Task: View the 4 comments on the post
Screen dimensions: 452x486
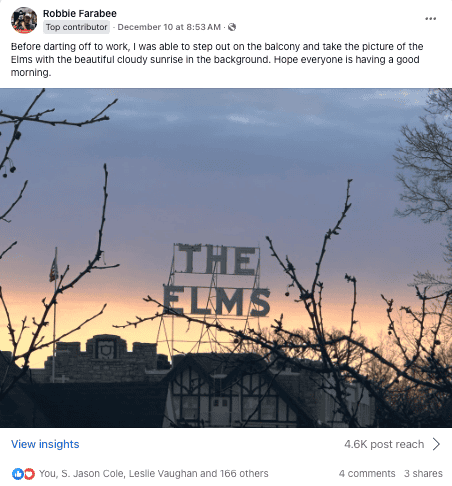Action: pos(367,473)
